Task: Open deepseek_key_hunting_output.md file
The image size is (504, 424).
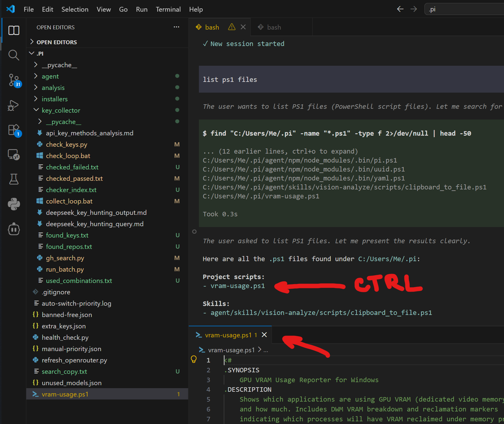Action: (107, 212)
